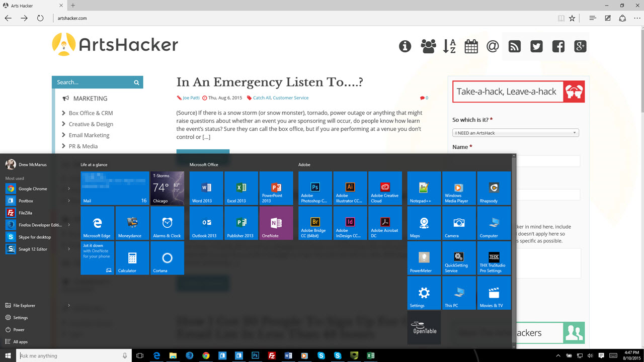Screen dimensions: 644x362
Task: Open the Mail live tile
Action: click(x=115, y=188)
